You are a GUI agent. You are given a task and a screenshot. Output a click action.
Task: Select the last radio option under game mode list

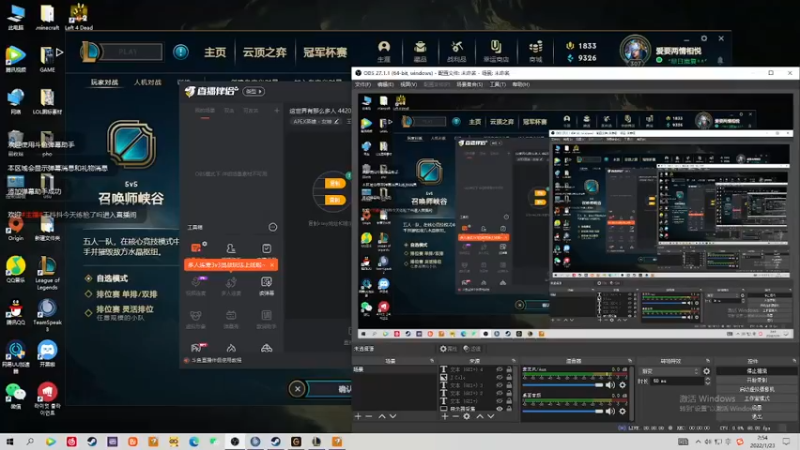[88, 312]
